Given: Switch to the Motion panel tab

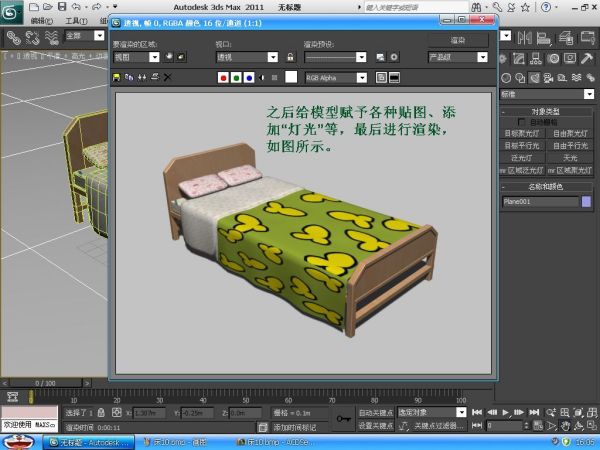Looking at the screenshot, I should coord(553,59).
